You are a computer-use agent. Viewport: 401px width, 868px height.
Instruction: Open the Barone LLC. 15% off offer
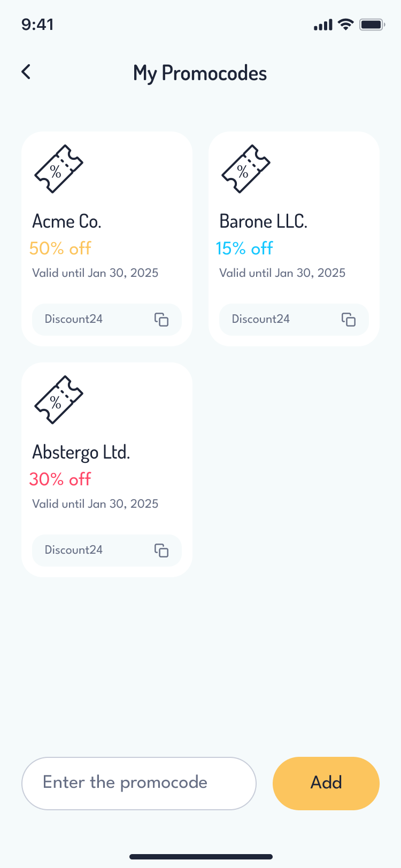(244, 248)
